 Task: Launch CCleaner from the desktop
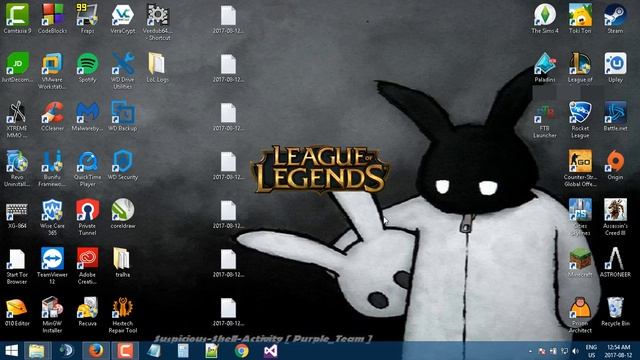(x=52, y=116)
